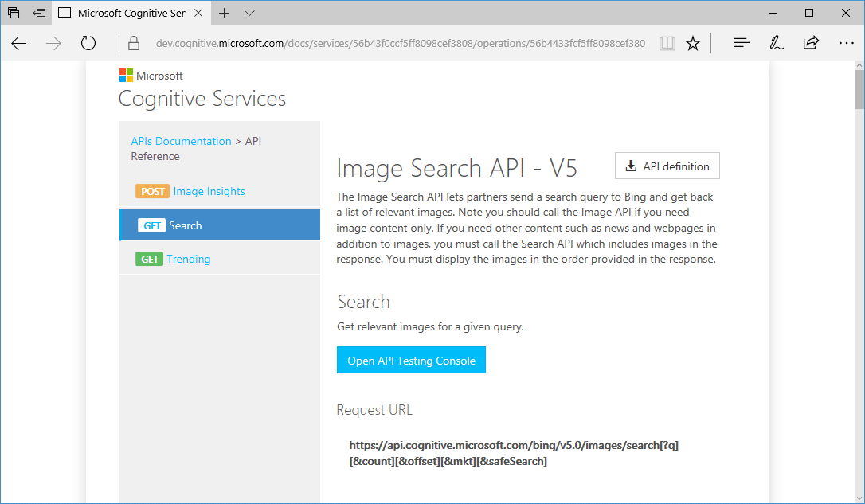
Task: Navigate to APIs Documentation breadcrumb link
Action: coord(181,141)
